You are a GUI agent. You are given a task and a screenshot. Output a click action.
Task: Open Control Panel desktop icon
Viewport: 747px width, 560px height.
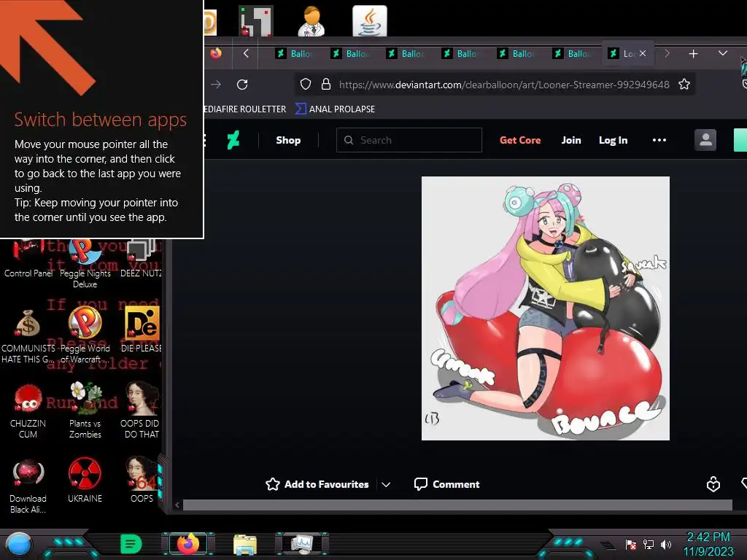[x=28, y=260]
